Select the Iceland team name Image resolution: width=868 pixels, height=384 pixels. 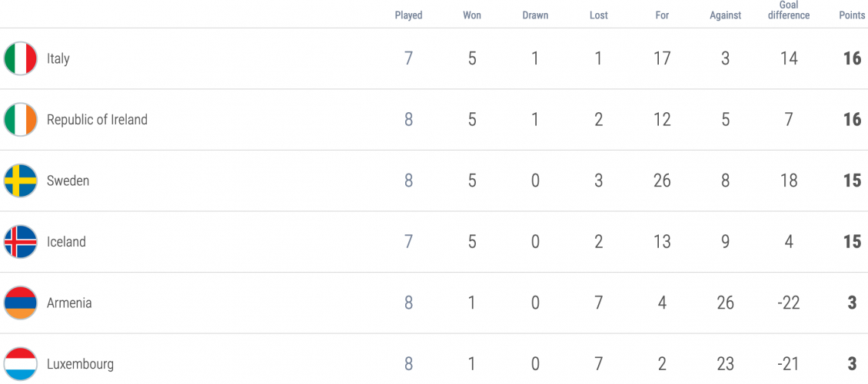point(66,242)
